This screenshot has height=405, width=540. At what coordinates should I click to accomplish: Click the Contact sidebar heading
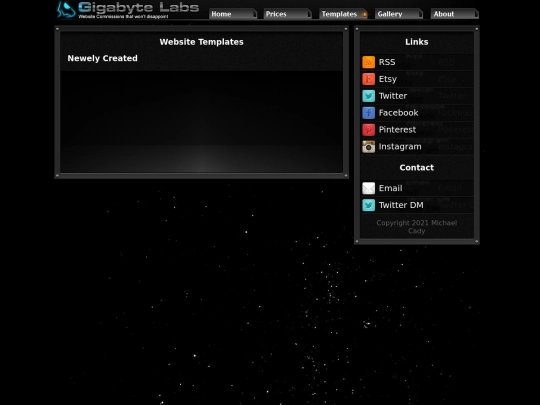[x=417, y=168]
